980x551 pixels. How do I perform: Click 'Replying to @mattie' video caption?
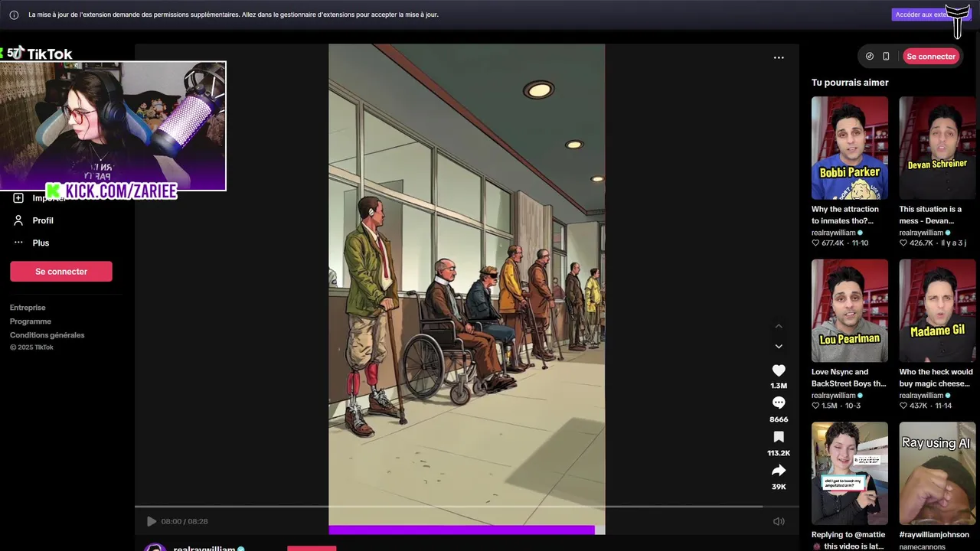point(848,540)
